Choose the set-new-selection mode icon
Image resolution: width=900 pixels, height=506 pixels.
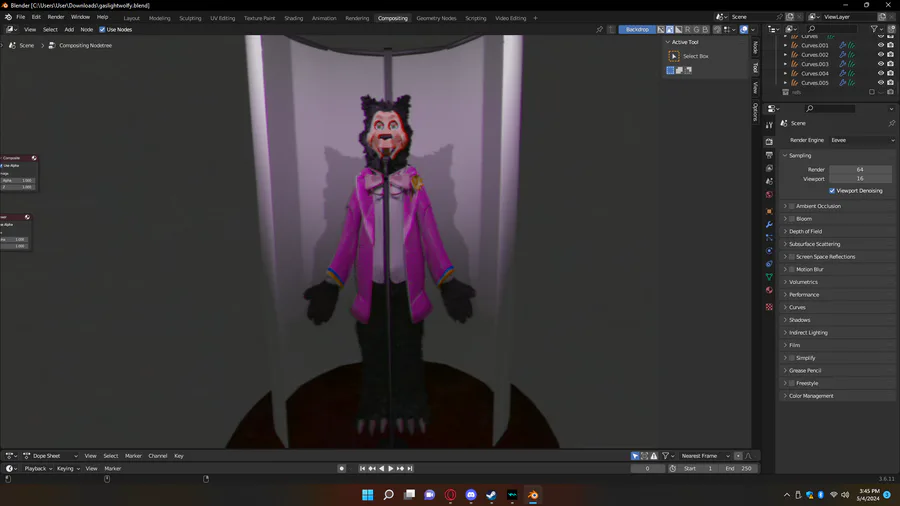(x=670, y=70)
